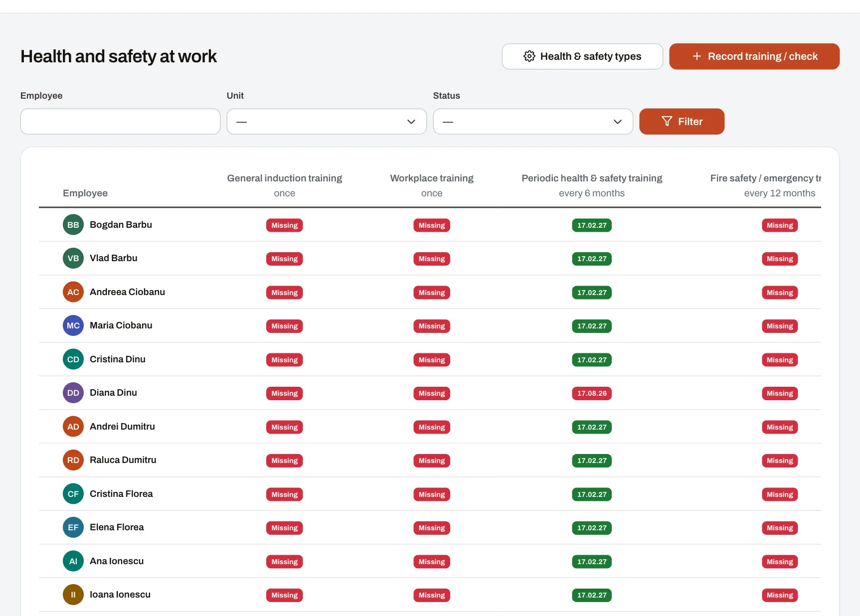The height and width of the screenshot is (616, 860).
Task: Click Cristina Dinu's CD avatar
Action: (x=73, y=359)
